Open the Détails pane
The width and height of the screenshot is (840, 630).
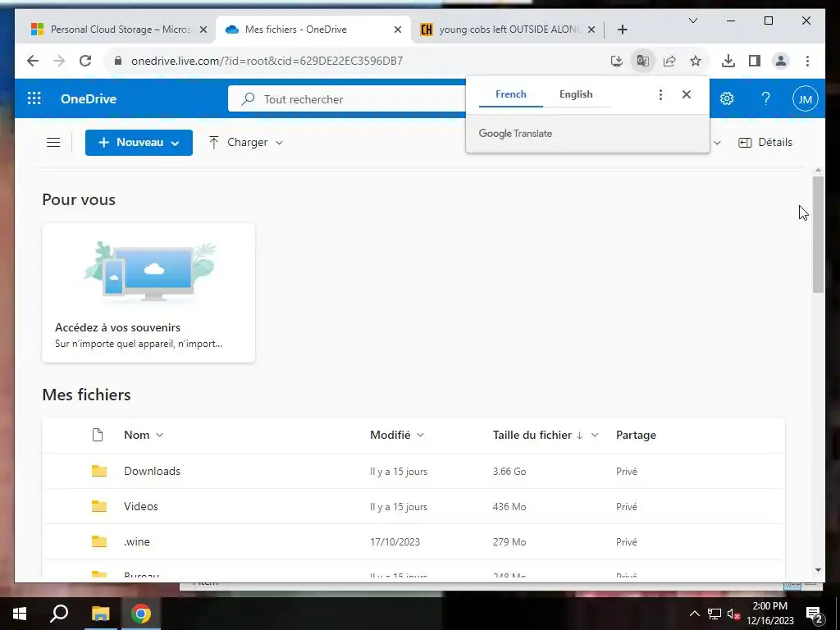click(765, 143)
